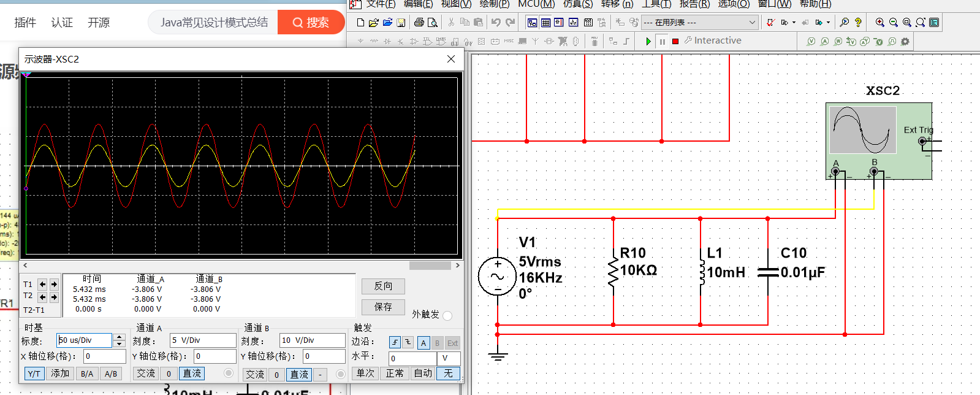Place a current probe (A)
The width and height of the screenshot is (980, 395).
click(x=824, y=41)
